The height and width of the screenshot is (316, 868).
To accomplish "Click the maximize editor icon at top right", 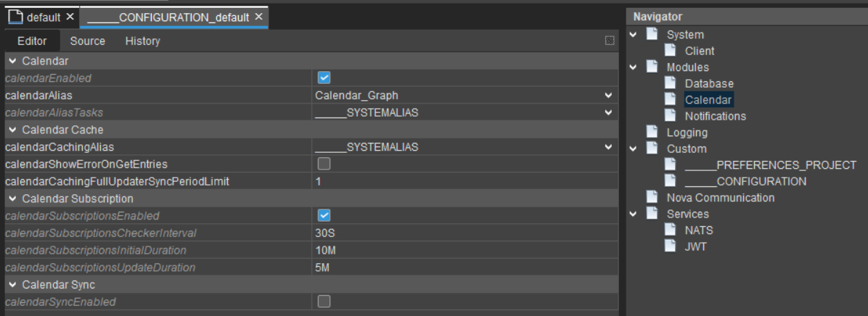I will tap(610, 41).
